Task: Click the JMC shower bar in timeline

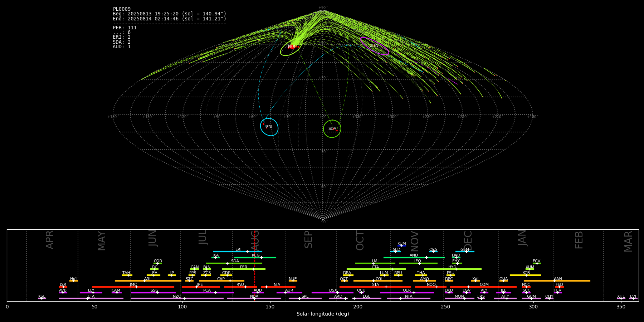Action: tap(133, 287)
